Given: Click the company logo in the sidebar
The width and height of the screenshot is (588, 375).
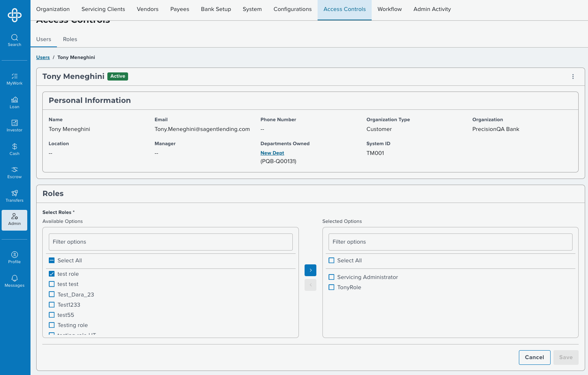Looking at the screenshot, I should (15, 15).
